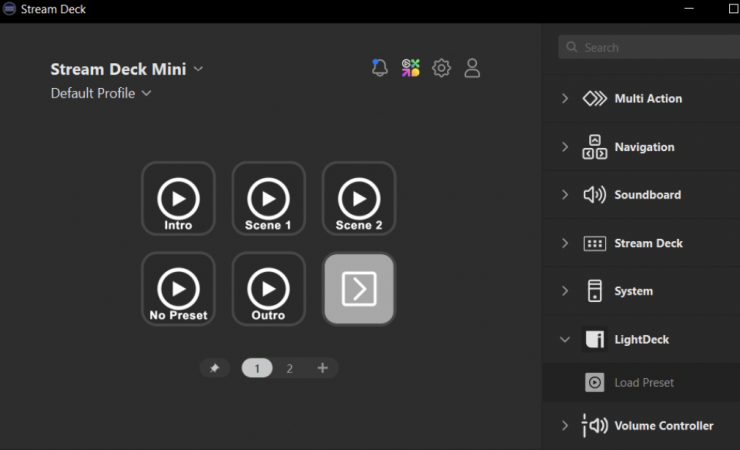Image resolution: width=740 pixels, height=450 pixels.
Task: Click the next page arrow key
Action: [x=359, y=289]
